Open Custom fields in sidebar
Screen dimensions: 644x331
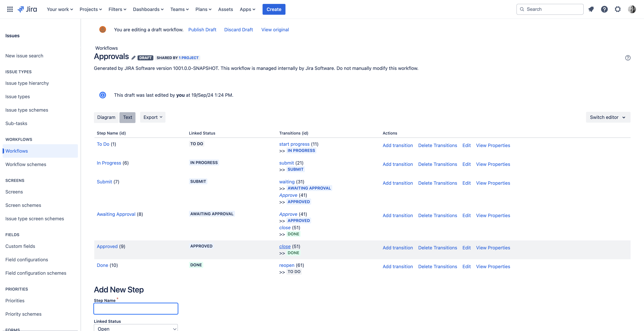tap(20, 246)
